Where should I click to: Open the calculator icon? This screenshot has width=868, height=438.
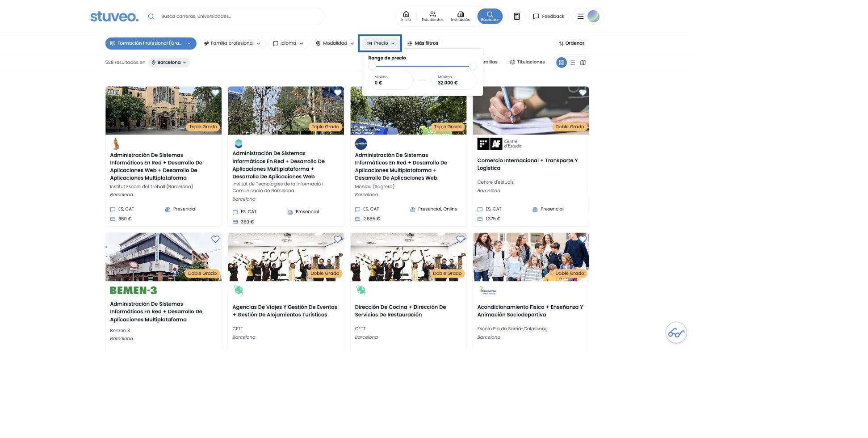[x=516, y=17]
